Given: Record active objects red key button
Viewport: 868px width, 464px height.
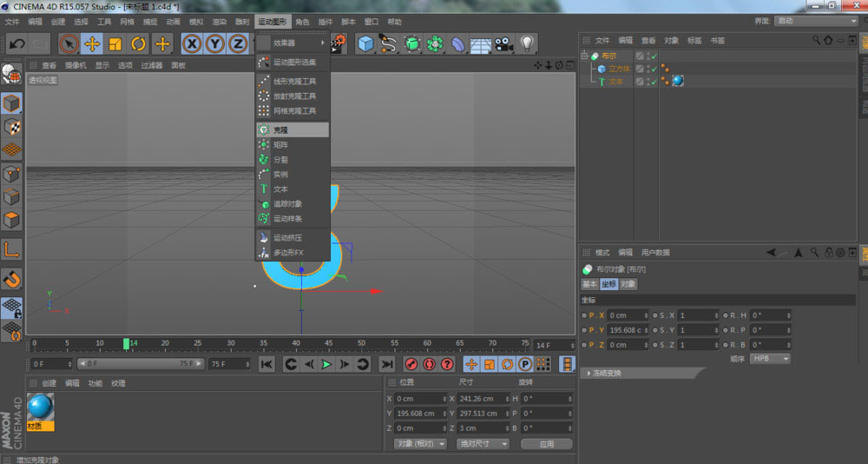Looking at the screenshot, I should click(411, 364).
